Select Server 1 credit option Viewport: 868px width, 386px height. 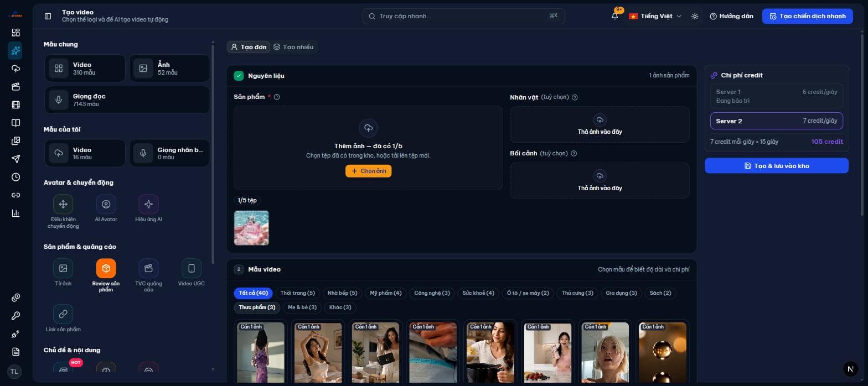(x=776, y=96)
